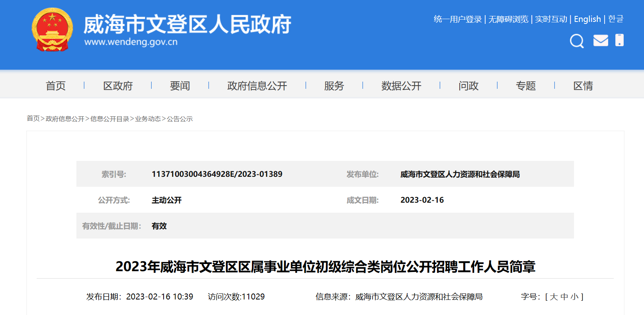Open 首页 in the navigation bar
This screenshot has width=644, height=315.
coord(56,86)
